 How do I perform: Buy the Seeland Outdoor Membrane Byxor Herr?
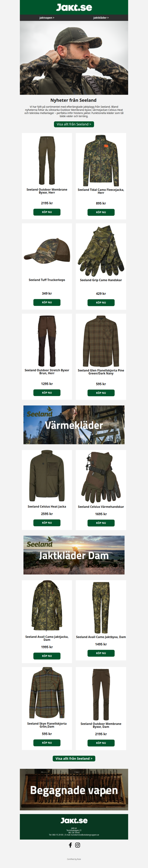47,212
